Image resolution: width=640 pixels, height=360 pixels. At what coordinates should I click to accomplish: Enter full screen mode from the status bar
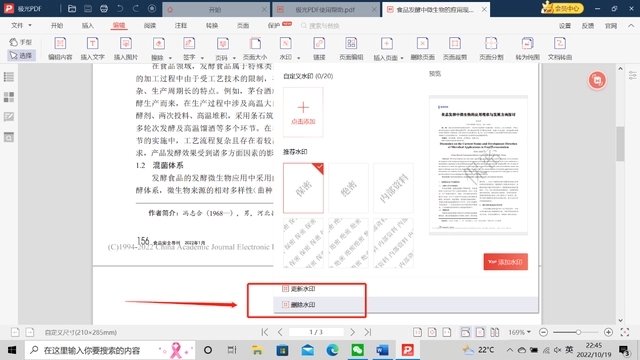pos(624,332)
